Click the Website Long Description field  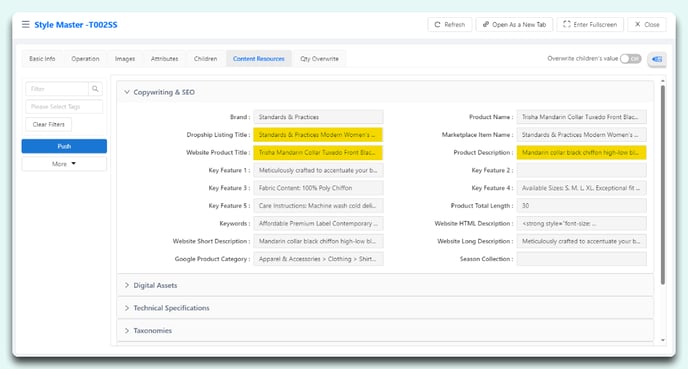[581, 241]
